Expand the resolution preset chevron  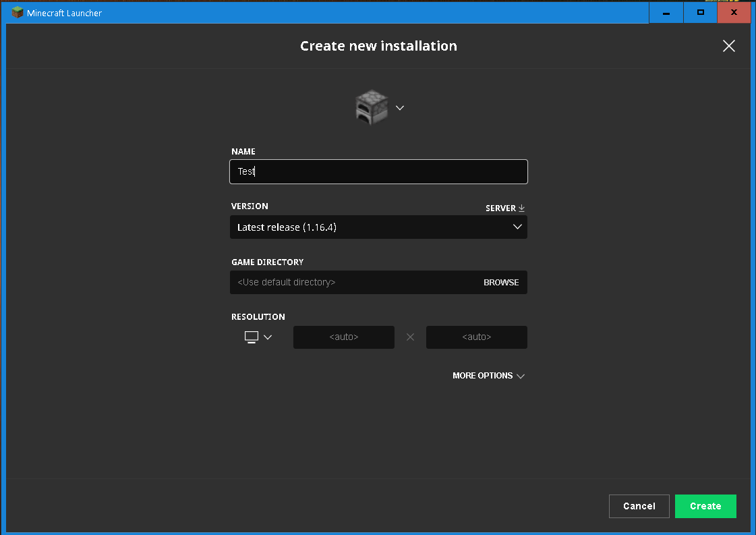(268, 337)
